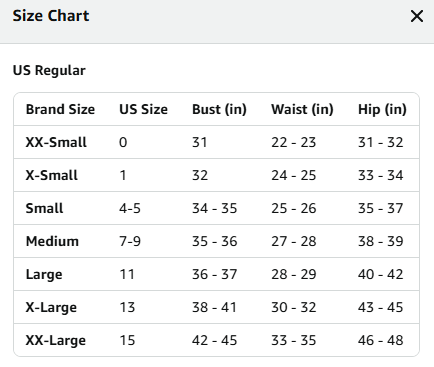
Task: Select the X-Small row label
Action: (52, 175)
